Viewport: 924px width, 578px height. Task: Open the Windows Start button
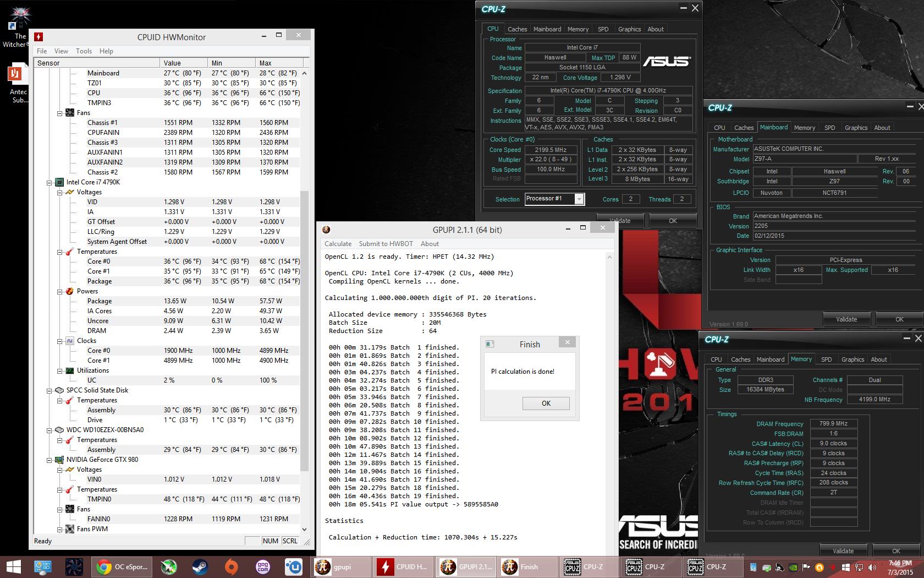(13, 567)
